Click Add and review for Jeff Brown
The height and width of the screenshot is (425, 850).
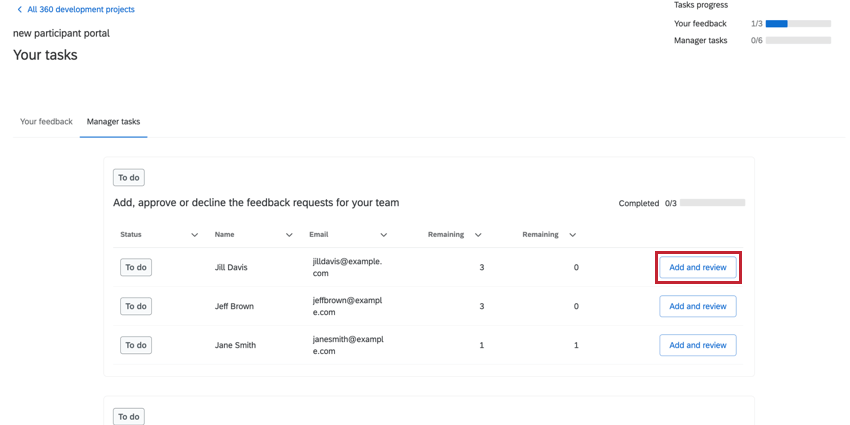pyautogui.click(x=697, y=306)
